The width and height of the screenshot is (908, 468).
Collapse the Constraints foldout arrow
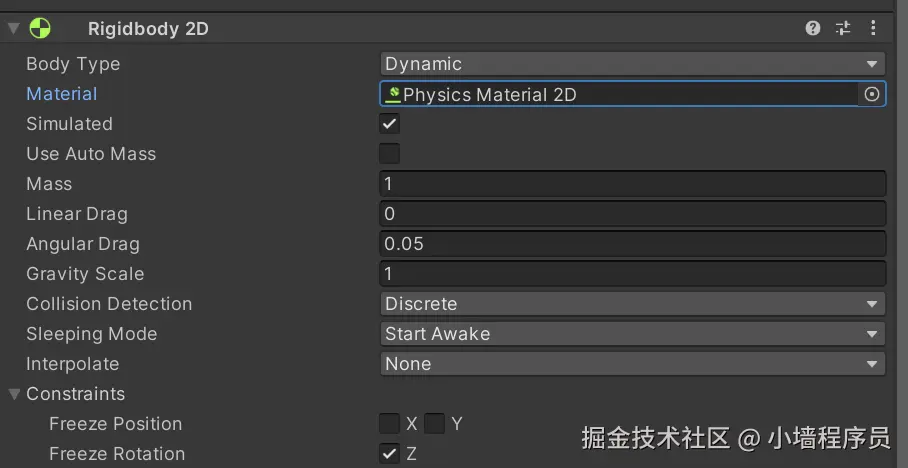(x=14, y=394)
